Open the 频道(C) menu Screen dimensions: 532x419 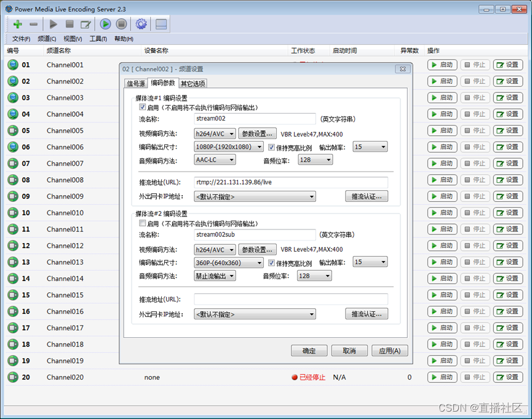(47, 39)
